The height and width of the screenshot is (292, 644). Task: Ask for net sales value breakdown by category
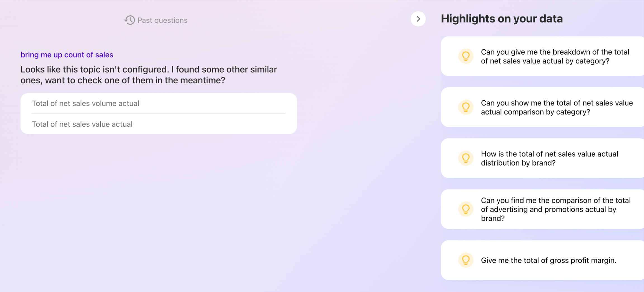coord(555,56)
